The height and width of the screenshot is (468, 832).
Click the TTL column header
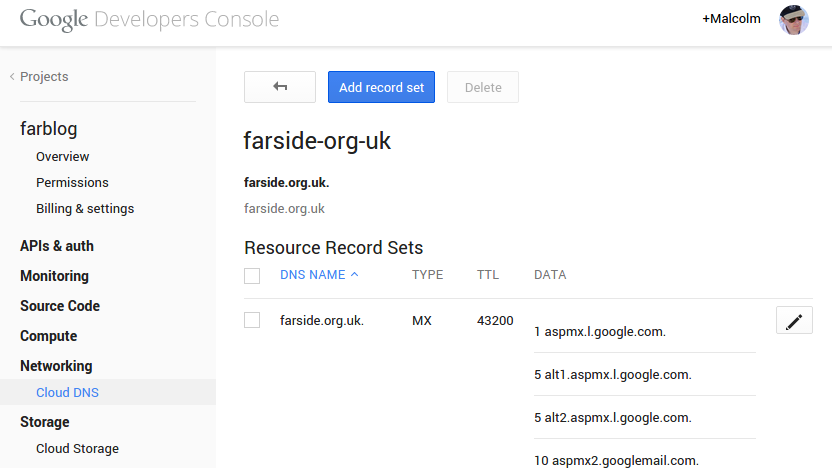click(x=488, y=275)
